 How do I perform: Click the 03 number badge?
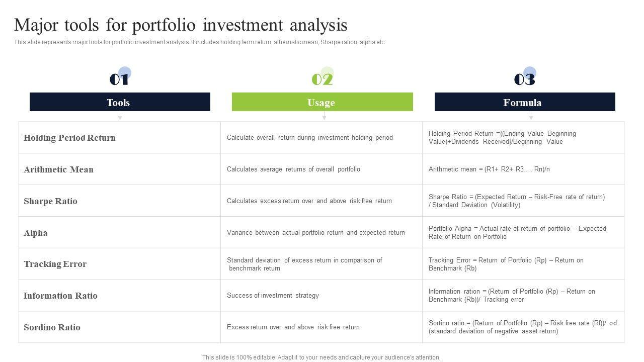pyautogui.click(x=524, y=79)
